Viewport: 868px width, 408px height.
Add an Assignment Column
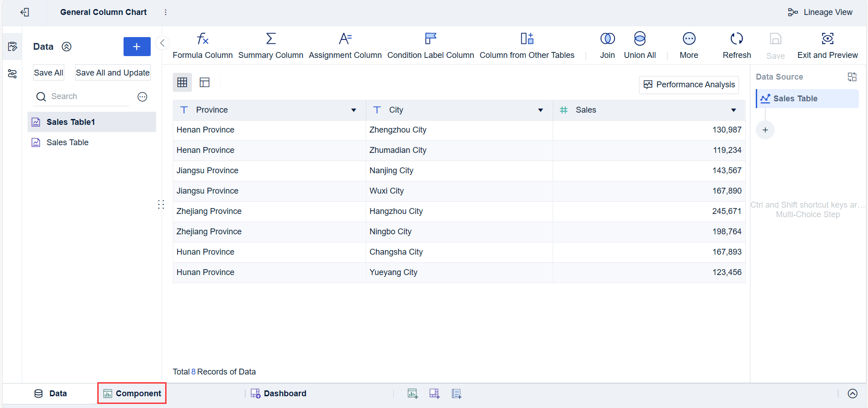click(x=345, y=45)
